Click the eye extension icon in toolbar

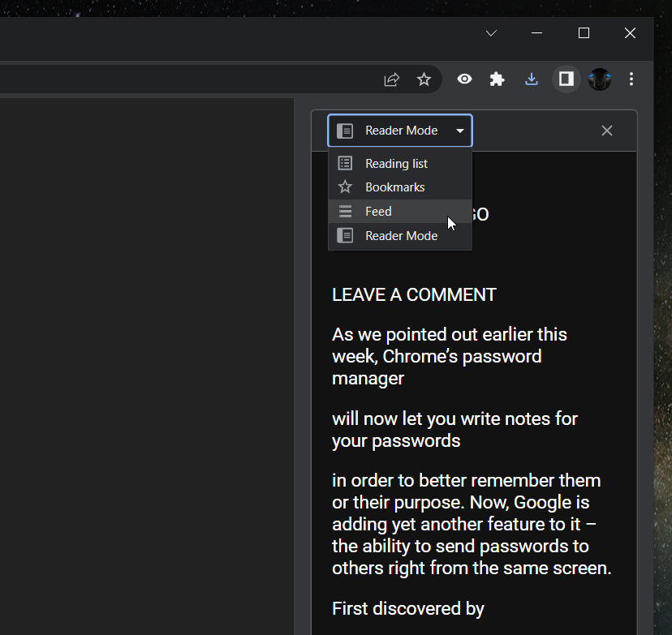(464, 79)
